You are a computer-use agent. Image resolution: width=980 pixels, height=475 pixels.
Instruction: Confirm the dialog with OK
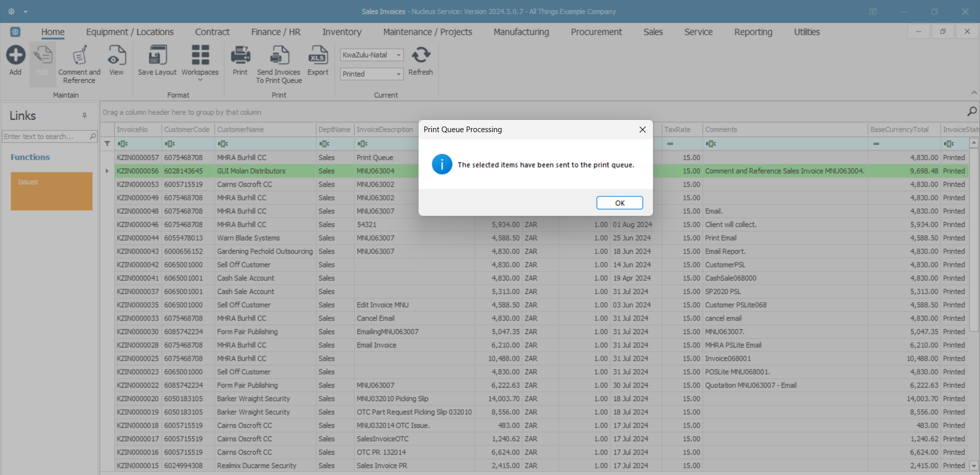[x=620, y=203]
